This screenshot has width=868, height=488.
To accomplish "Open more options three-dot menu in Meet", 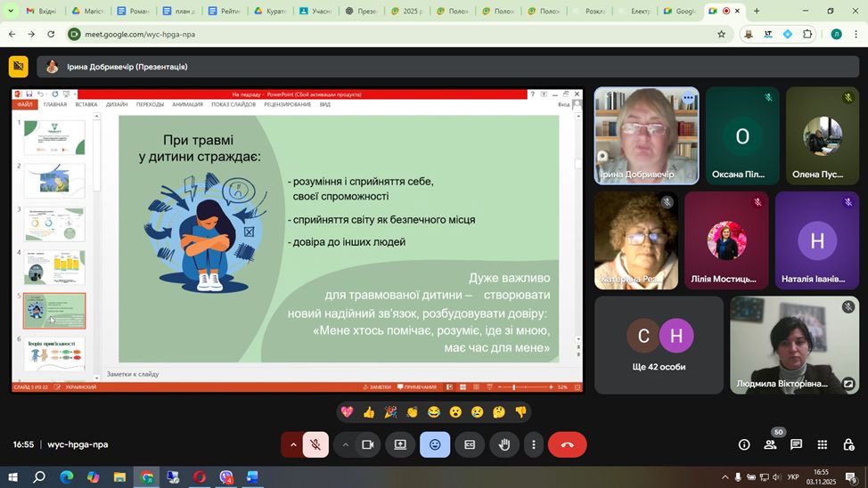I will click(x=534, y=445).
